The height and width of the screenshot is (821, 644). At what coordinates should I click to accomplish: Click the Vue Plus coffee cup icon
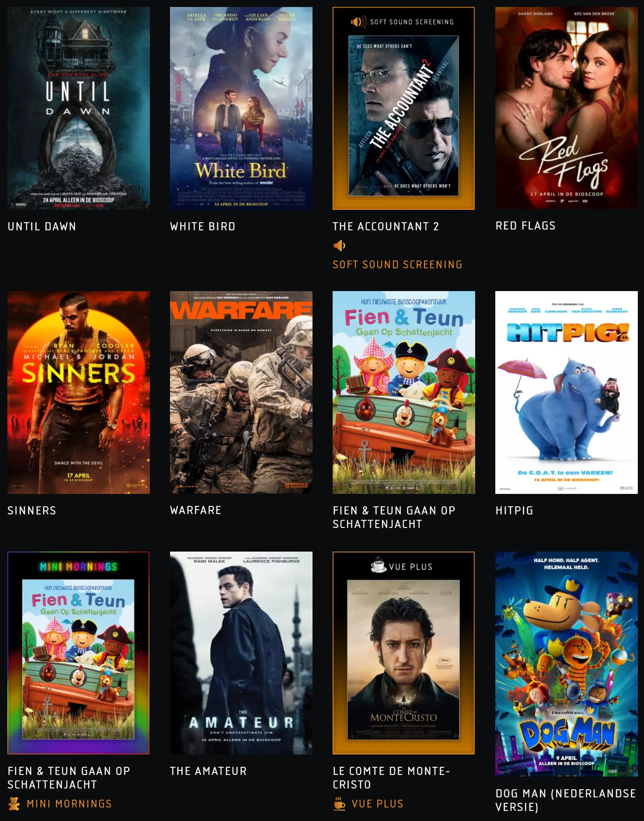click(x=340, y=804)
